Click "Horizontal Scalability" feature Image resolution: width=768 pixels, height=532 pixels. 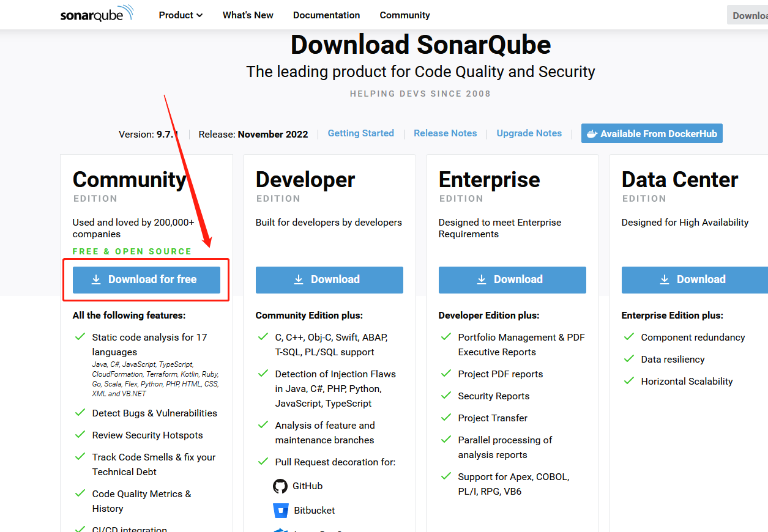[687, 382]
